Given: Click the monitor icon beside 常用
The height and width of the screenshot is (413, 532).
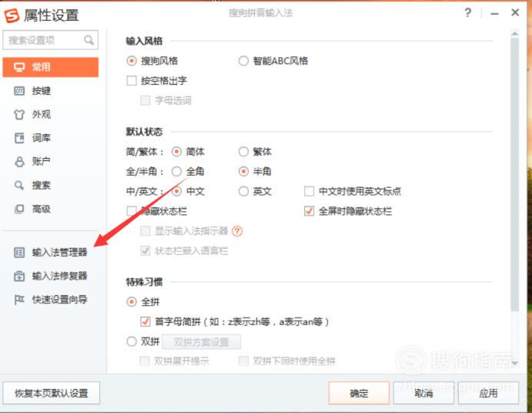Looking at the screenshot, I should [x=19, y=67].
